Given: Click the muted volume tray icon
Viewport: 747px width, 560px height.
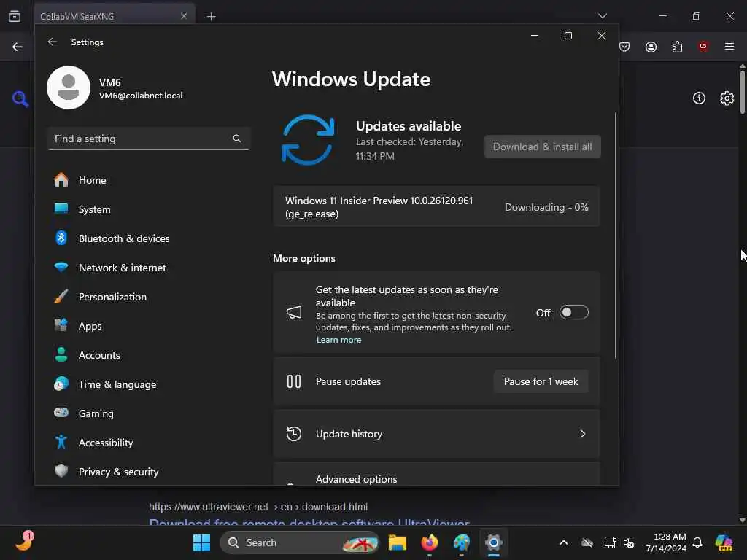Looking at the screenshot, I should (630, 542).
